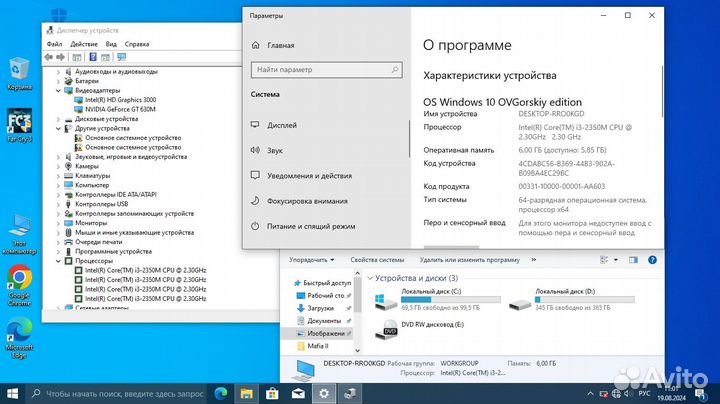The width and height of the screenshot is (720, 404).
Task: Expand the USB controllers node
Action: click(x=58, y=204)
